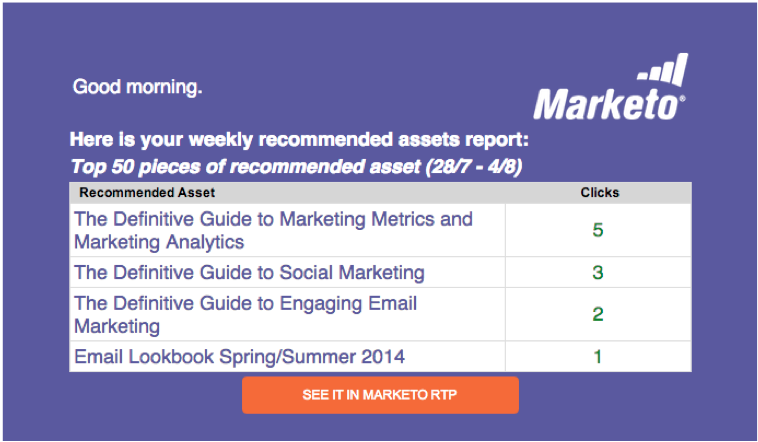The width and height of the screenshot is (758, 442).
Task: Open the Engaging Email Marketing guide link
Action: pyautogui.click(x=245, y=314)
